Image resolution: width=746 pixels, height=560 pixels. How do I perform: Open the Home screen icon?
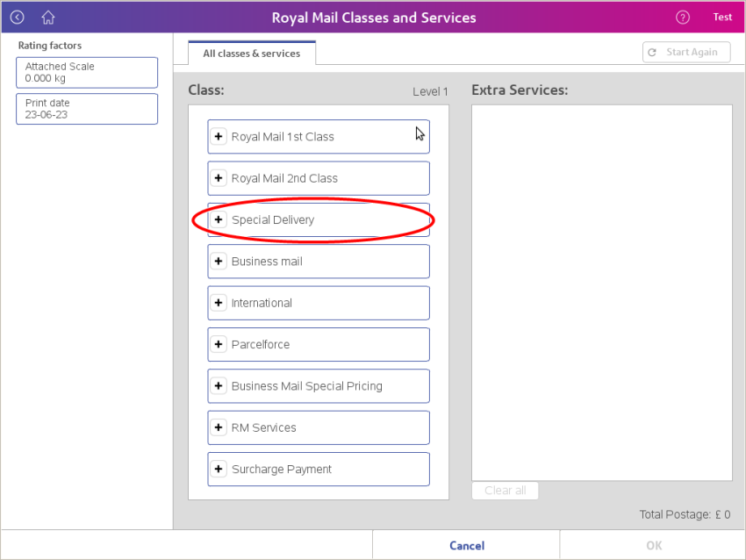tap(48, 18)
